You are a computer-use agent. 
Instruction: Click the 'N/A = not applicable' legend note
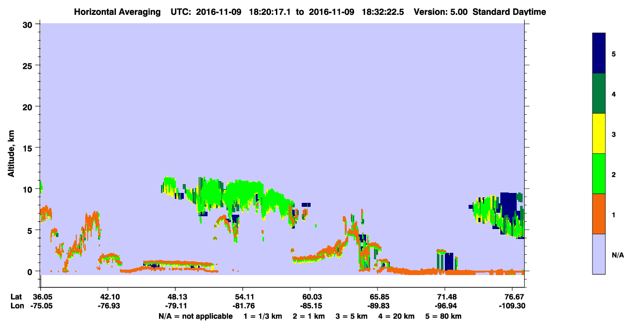pos(195,316)
